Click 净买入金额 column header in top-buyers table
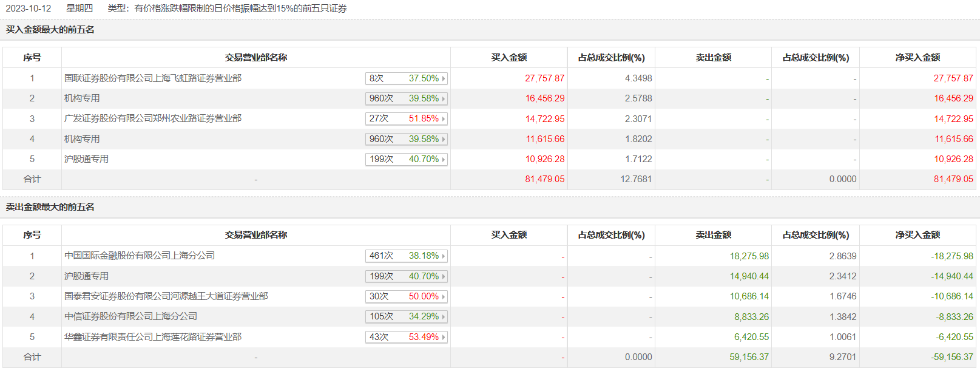The height and width of the screenshot is (371, 980). [917, 58]
